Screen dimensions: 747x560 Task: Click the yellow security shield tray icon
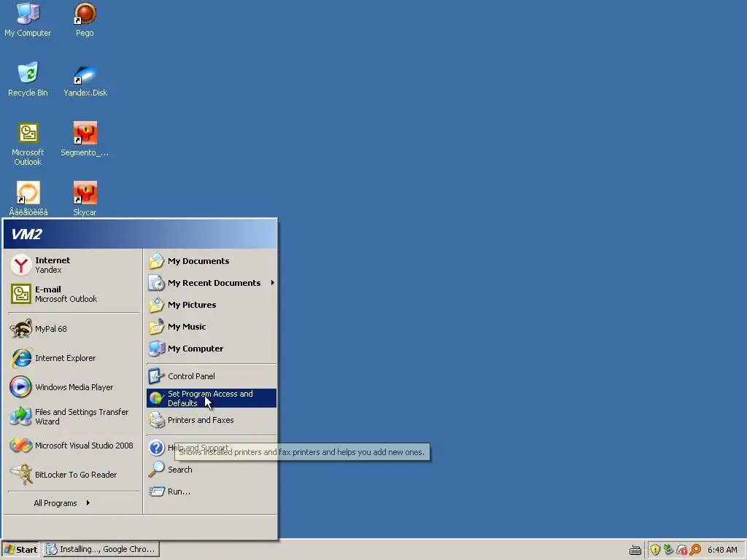coord(656,550)
